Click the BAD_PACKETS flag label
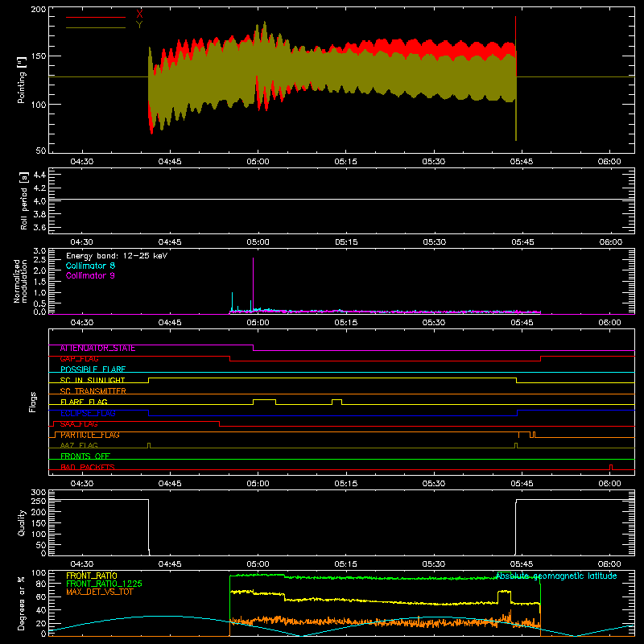 [88, 467]
